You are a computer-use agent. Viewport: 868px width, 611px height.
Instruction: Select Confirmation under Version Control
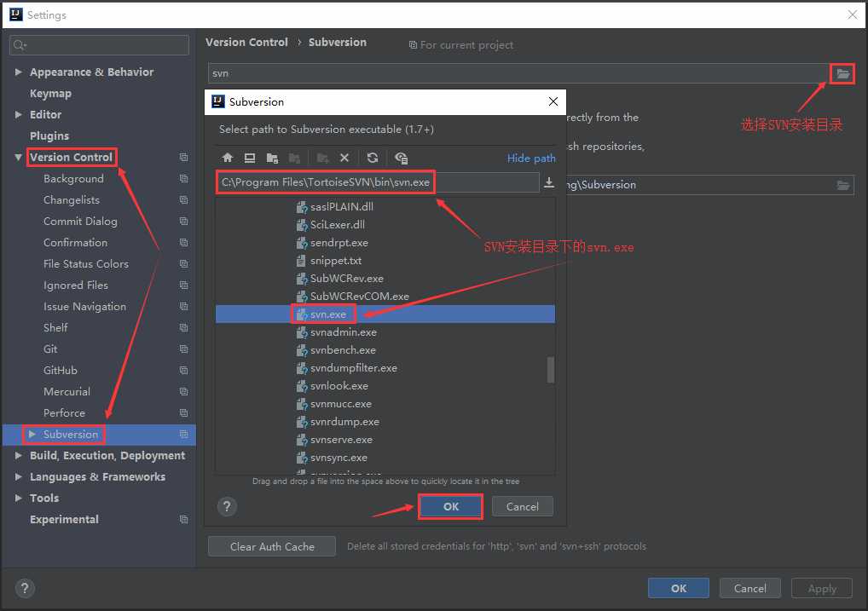tap(75, 242)
